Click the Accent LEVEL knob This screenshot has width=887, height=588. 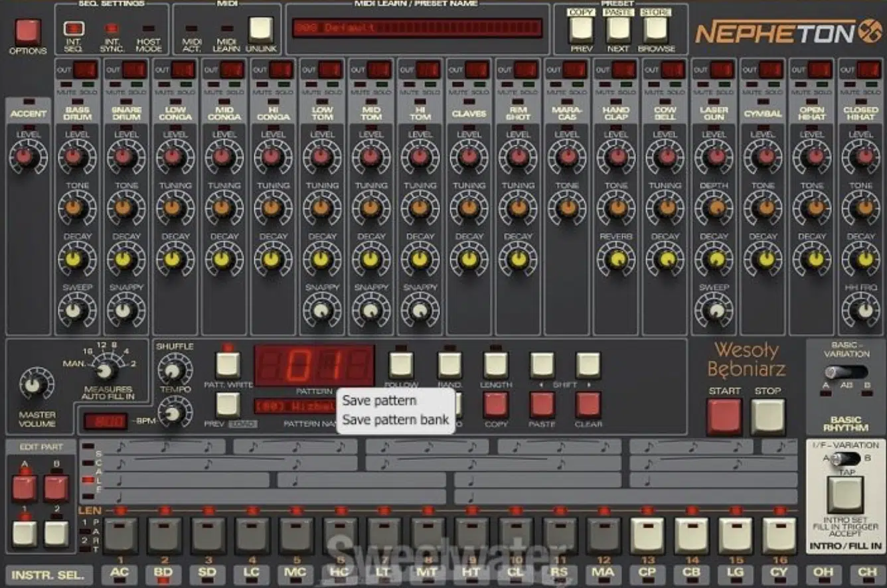[x=25, y=157]
